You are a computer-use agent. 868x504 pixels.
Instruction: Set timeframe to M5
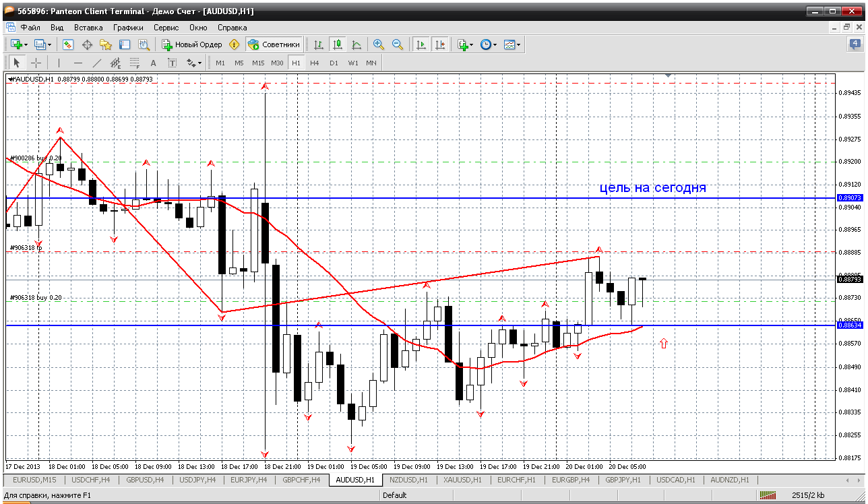(x=239, y=63)
